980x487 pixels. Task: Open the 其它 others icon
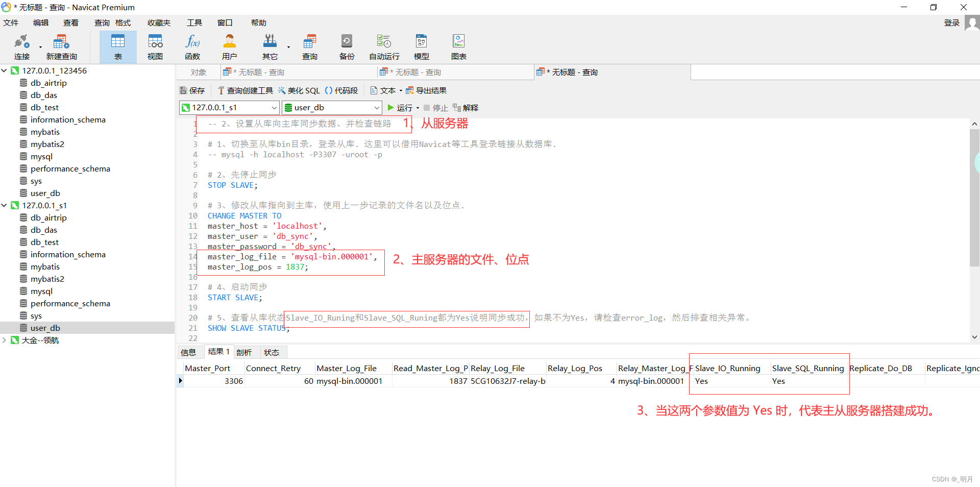tap(270, 47)
